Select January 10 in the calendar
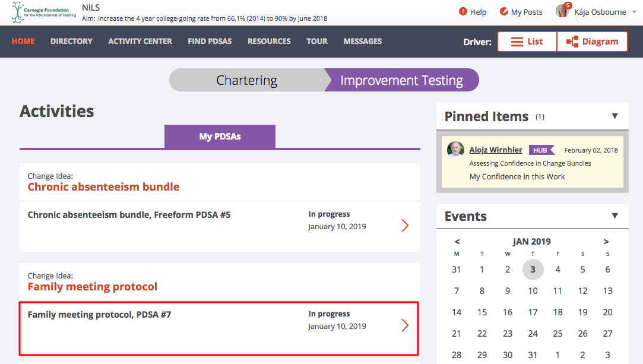The image size is (643, 364). [533, 290]
